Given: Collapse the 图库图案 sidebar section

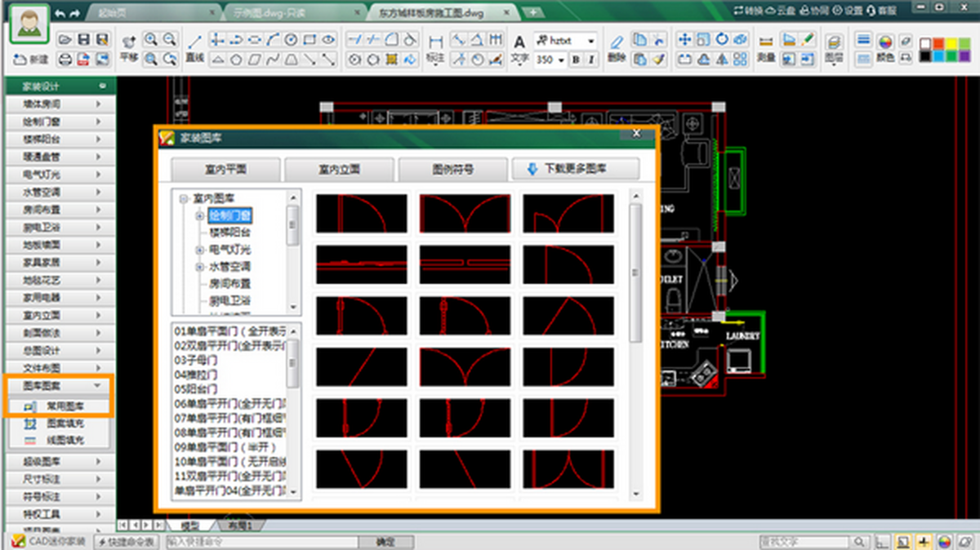Looking at the screenshot, I should 98,384.
